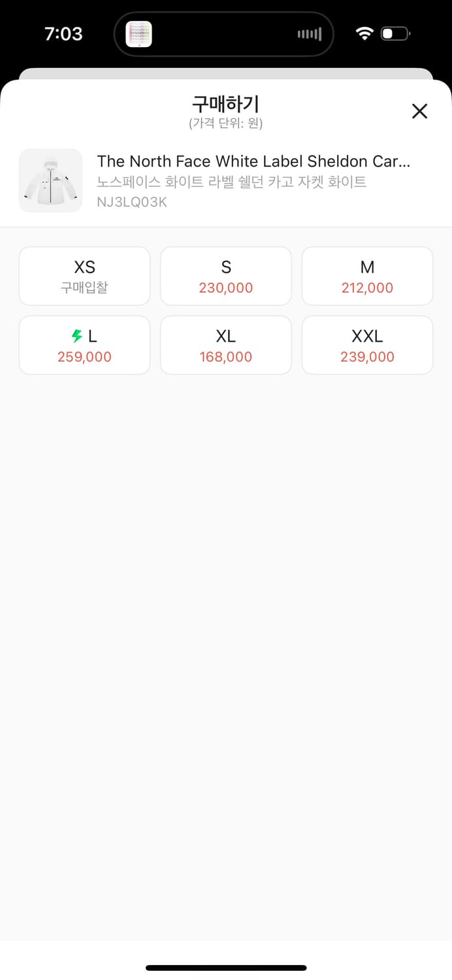The height and width of the screenshot is (980, 452).
Task: Select size XL priced 168,000
Action: pos(226,345)
